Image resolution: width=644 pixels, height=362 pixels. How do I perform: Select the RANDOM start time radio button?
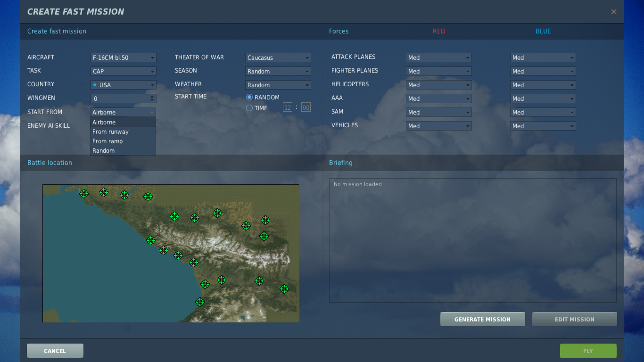(249, 97)
